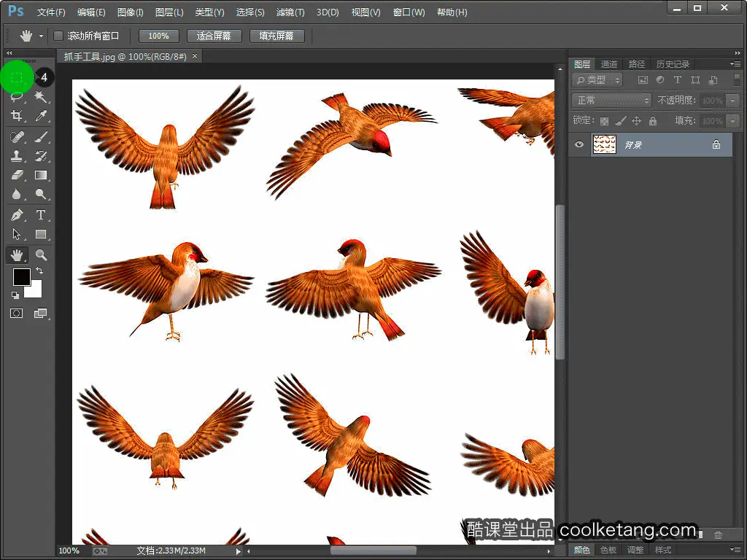The width and height of the screenshot is (747, 560).
Task: Select the Lasso tool
Action: tap(17, 97)
